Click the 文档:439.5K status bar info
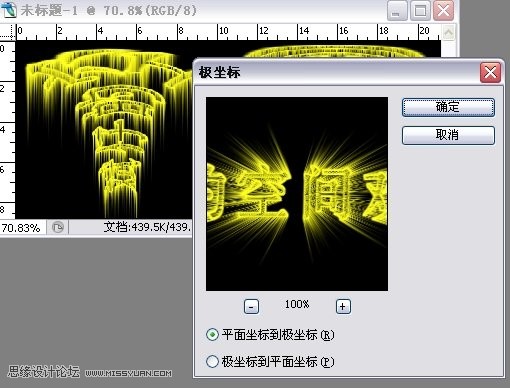The image size is (510, 388). click(x=147, y=227)
